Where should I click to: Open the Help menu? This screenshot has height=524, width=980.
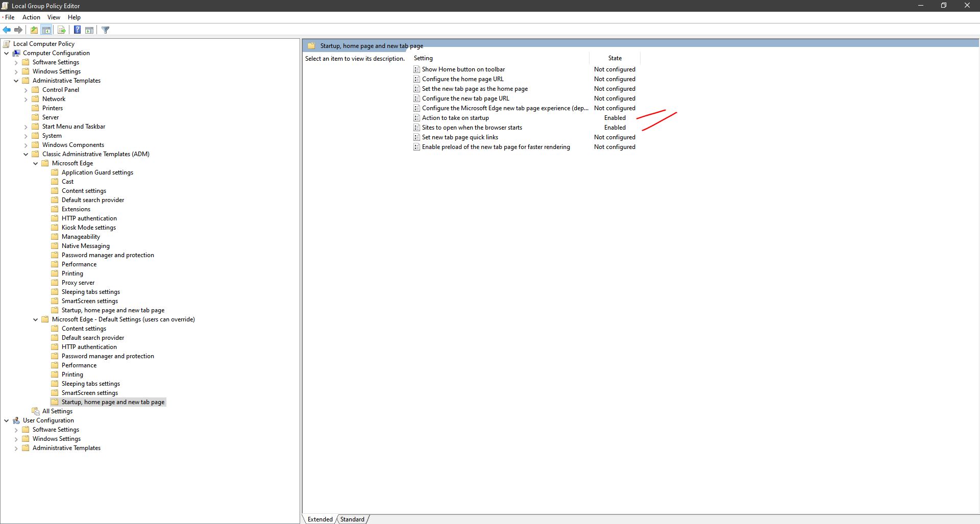point(74,17)
